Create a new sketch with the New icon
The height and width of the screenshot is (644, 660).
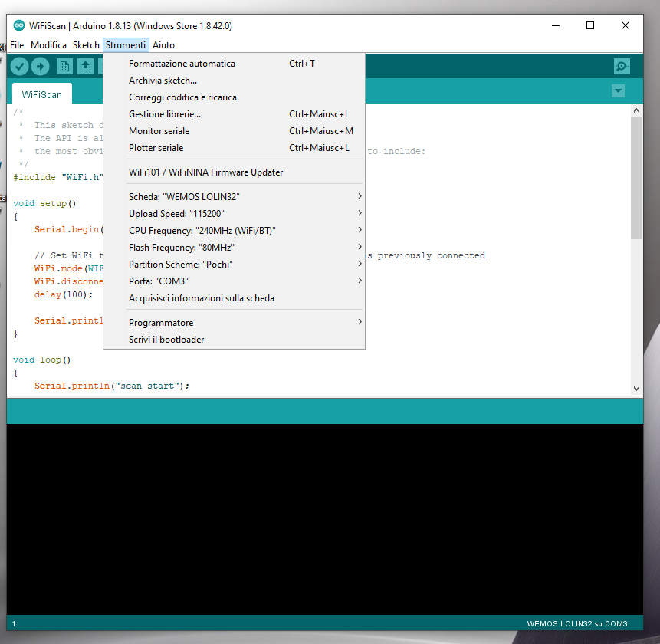(64, 66)
